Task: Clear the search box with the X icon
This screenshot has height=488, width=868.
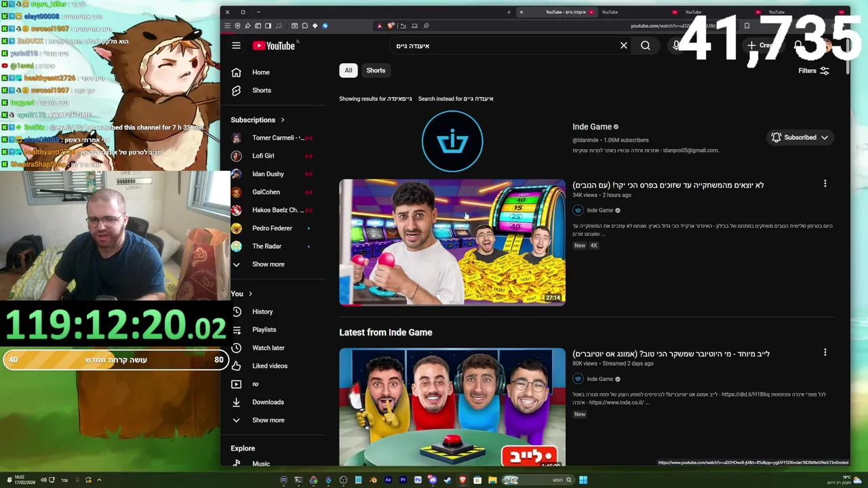Action: pyautogui.click(x=624, y=45)
